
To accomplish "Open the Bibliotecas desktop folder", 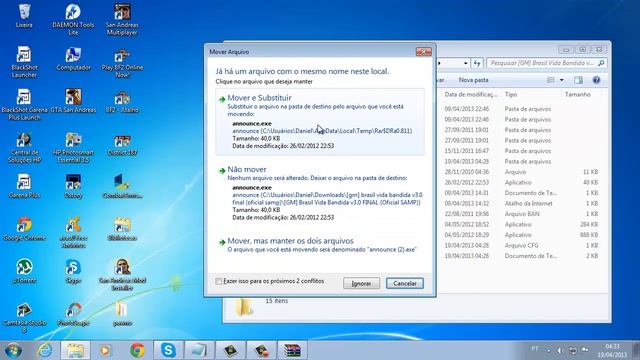I will pos(122,229).
